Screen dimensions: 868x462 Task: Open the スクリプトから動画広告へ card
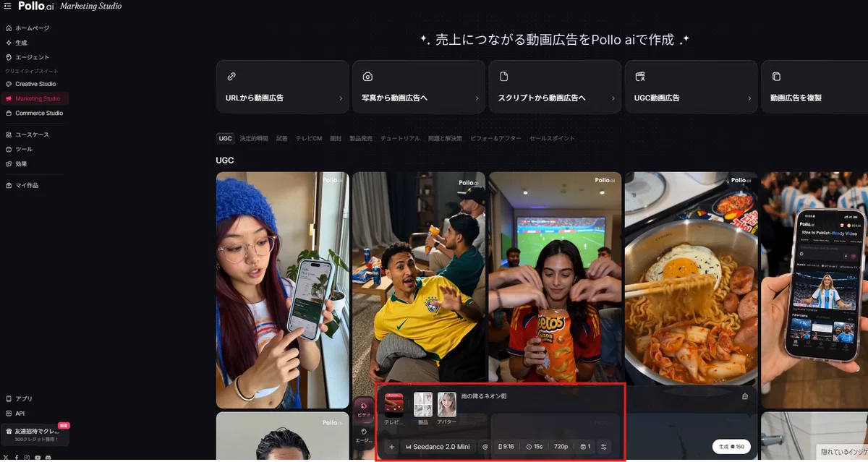(555, 87)
